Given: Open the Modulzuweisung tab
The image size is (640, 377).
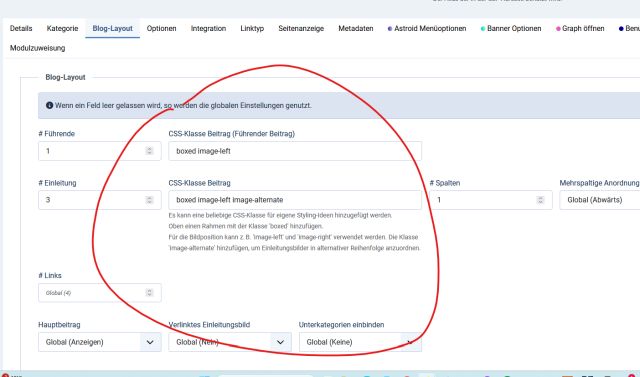Looking at the screenshot, I should pyautogui.click(x=38, y=48).
